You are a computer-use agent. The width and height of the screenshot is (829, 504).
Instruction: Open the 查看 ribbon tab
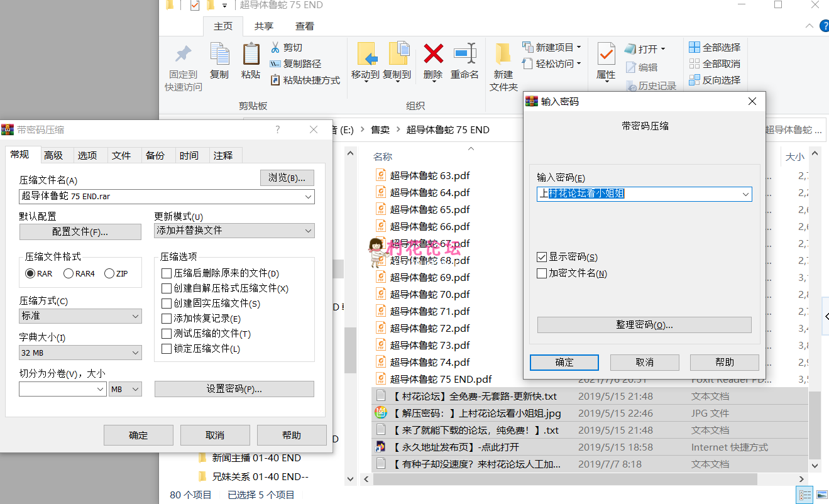(305, 26)
